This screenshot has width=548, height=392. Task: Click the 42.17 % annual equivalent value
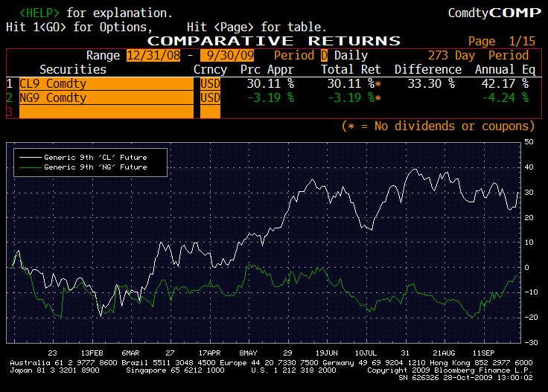pos(505,84)
